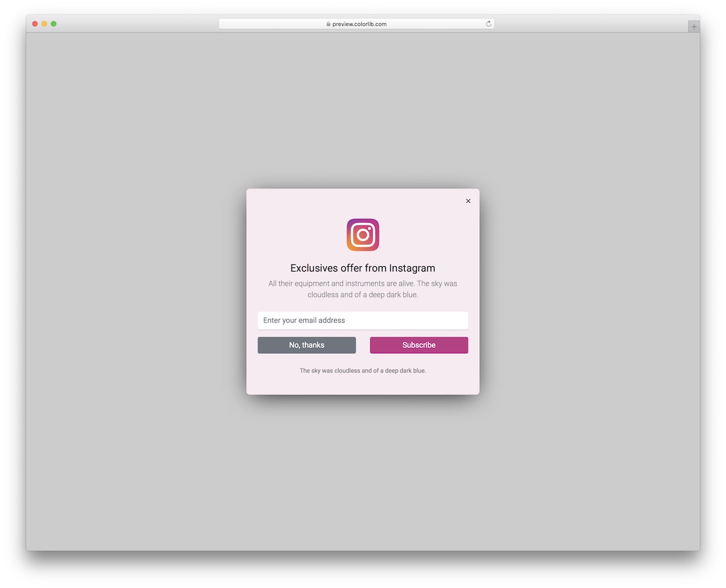Click the Instagram logo in the popup
Screen dimensions: 726x588
tap(363, 235)
